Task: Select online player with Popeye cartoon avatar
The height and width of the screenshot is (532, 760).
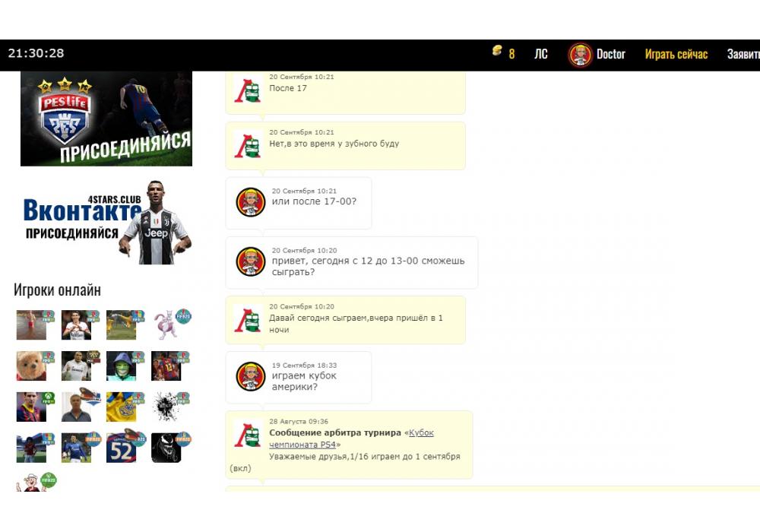Action: point(31,483)
